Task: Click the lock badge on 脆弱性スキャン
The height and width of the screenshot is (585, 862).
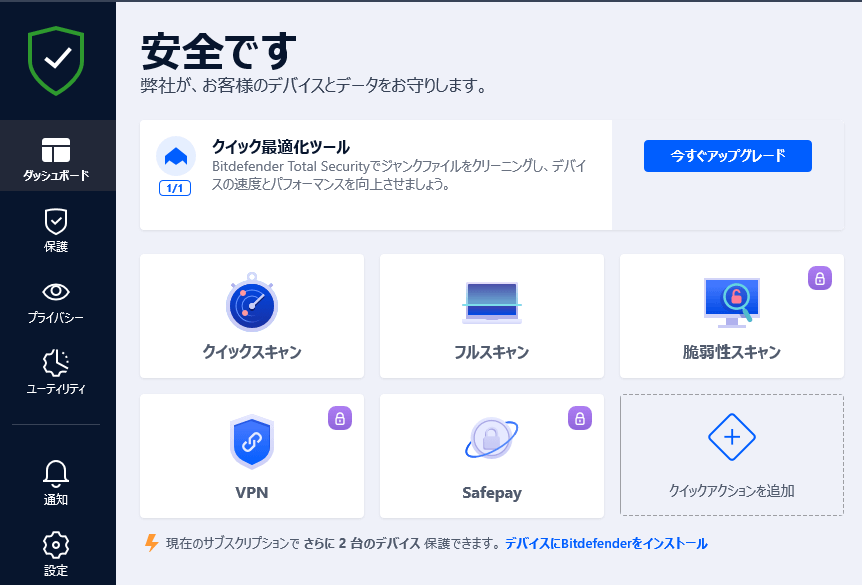Action: (819, 278)
